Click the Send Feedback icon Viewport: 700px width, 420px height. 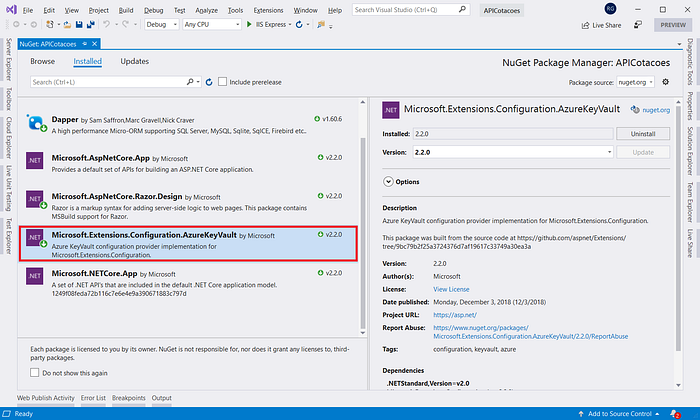[x=638, y=25]
